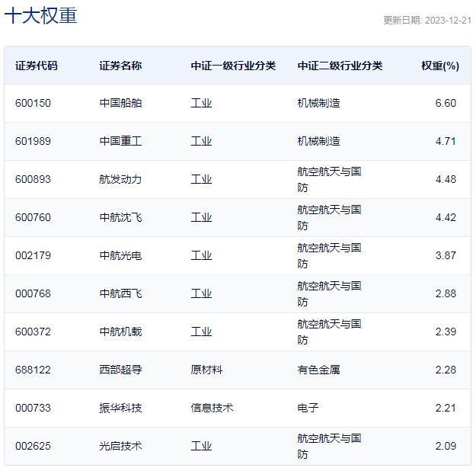This screenshot has width=476, height=471.
Task: Select security code 600760
Action: pyautogui.click(x=33, y=217)
